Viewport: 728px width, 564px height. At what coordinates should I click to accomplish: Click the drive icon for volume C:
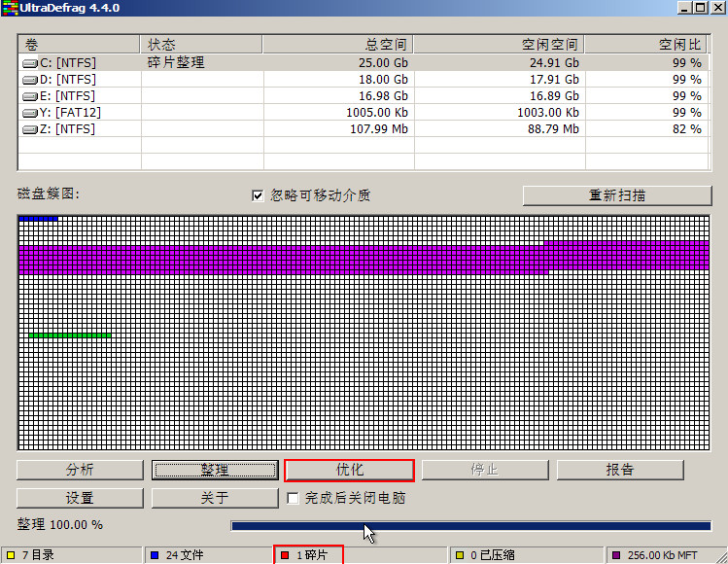point(30,63)
